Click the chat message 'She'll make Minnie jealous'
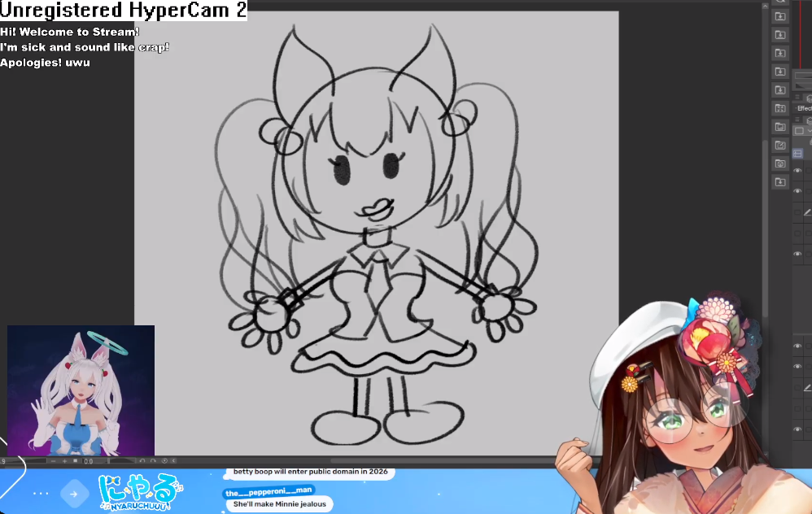812x514 pixels. 280,504
